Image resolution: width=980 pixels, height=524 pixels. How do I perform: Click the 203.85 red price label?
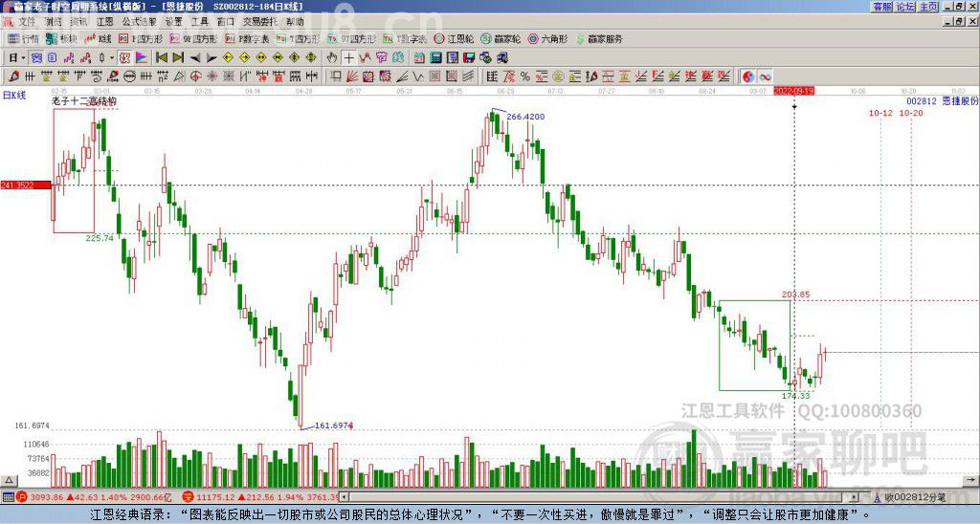point(795,295)
